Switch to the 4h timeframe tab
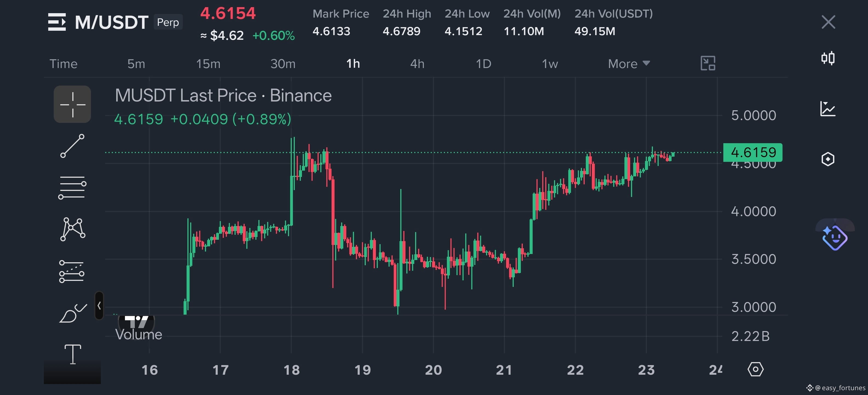 click(417, 64)
